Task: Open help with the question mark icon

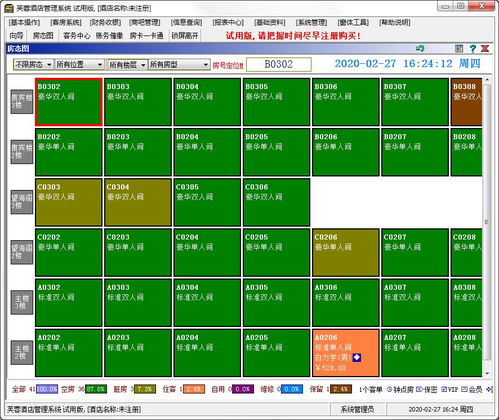Action: (473, 49)
